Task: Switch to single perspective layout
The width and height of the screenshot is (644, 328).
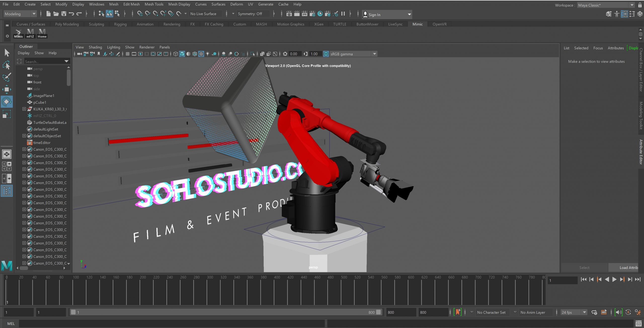Action: click(7, 154)
